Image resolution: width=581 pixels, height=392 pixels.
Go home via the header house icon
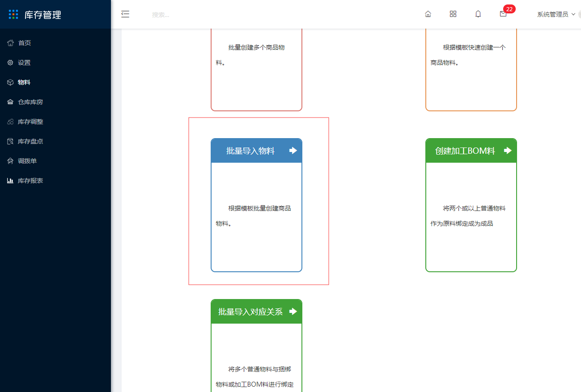pos(428,14)
